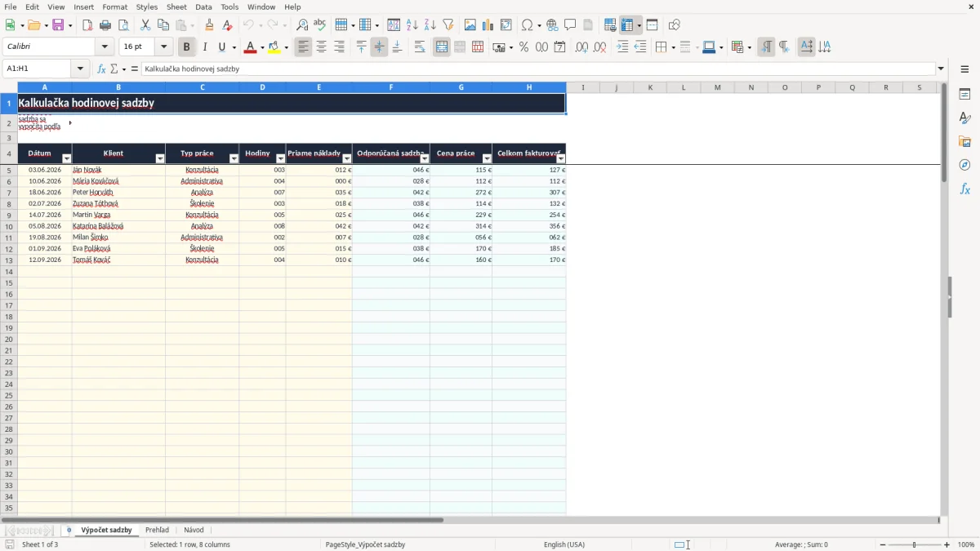Open the Hodiny column filter dropdown
The height and width of the screenshot is (551, 980).
(280, 158)
